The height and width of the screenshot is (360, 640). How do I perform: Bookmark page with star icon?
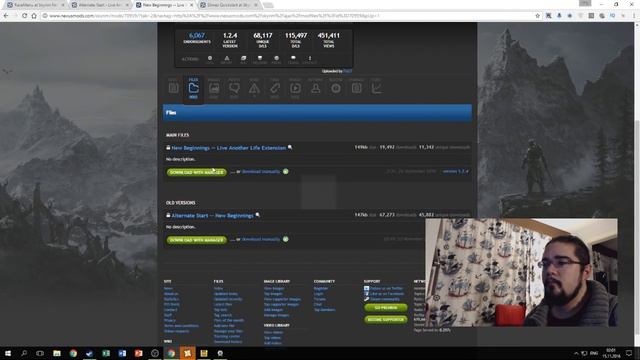538,16
